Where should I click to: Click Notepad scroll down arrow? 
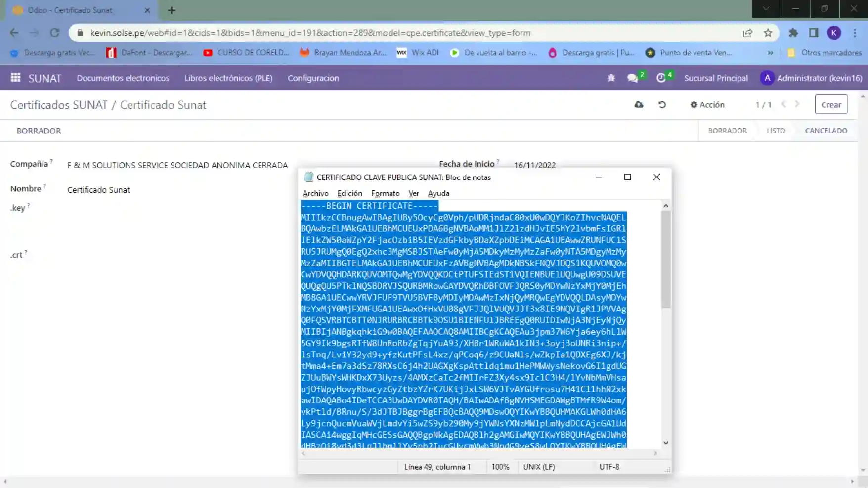[x=665, y=443]
